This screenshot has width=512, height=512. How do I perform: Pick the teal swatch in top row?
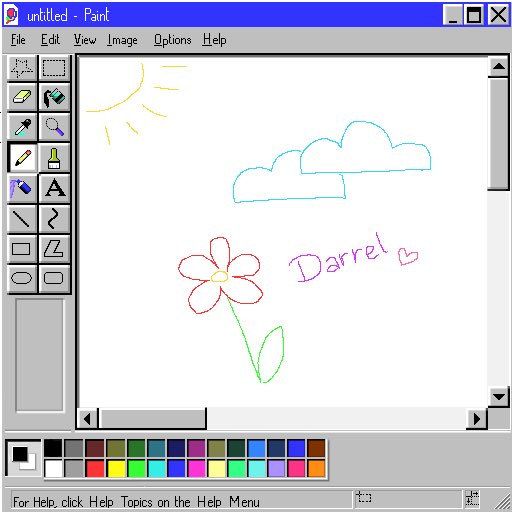point(156,448)
